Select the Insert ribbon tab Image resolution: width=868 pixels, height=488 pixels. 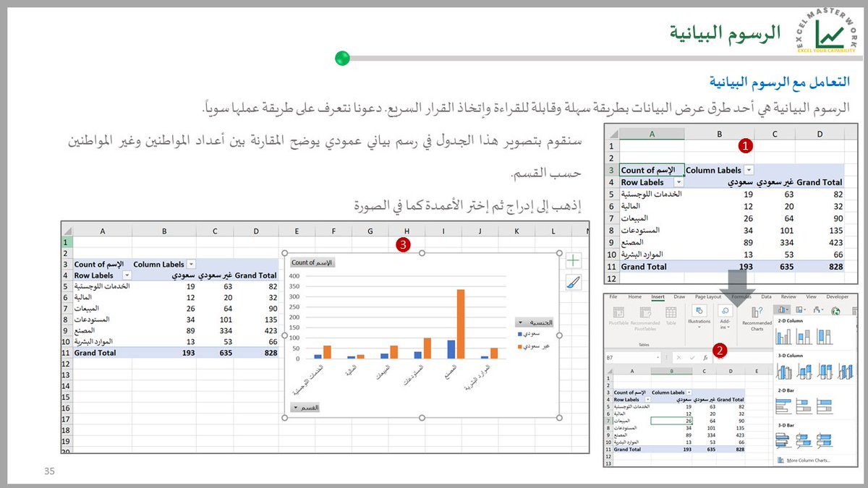pyautogui.click(x=658, y=296)
